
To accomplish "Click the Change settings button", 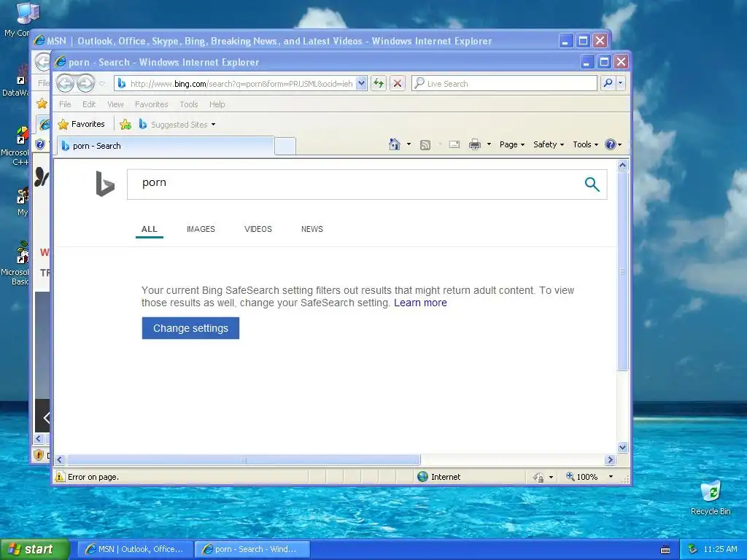I will coord(190,328).
